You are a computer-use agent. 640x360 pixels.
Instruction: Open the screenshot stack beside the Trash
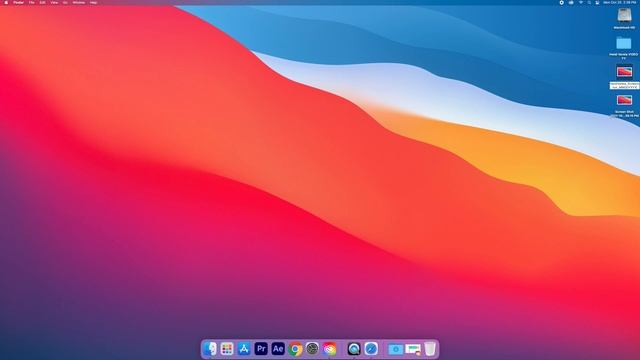click(x=413, y=349)
